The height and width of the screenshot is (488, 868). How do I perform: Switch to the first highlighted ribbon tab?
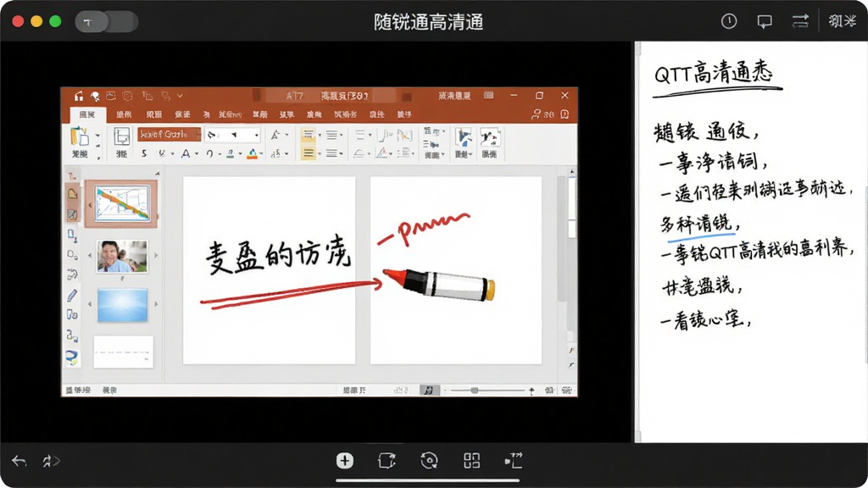[87, 114]
